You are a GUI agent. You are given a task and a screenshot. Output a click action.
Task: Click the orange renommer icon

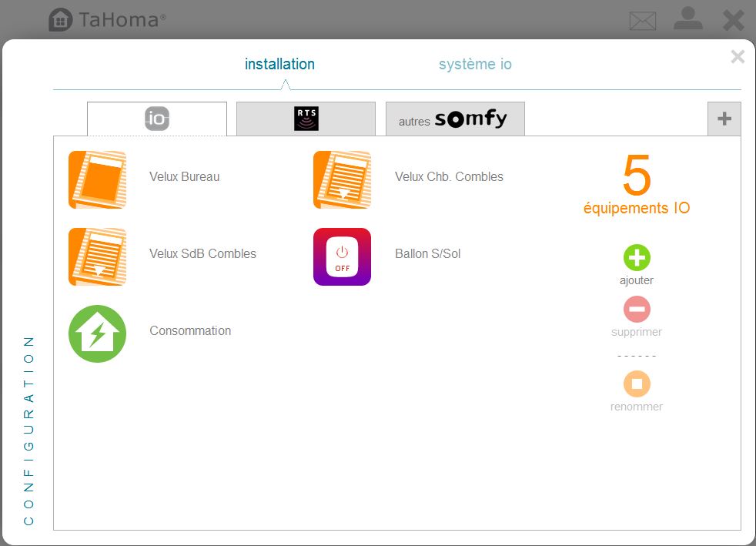coord(637,384)
